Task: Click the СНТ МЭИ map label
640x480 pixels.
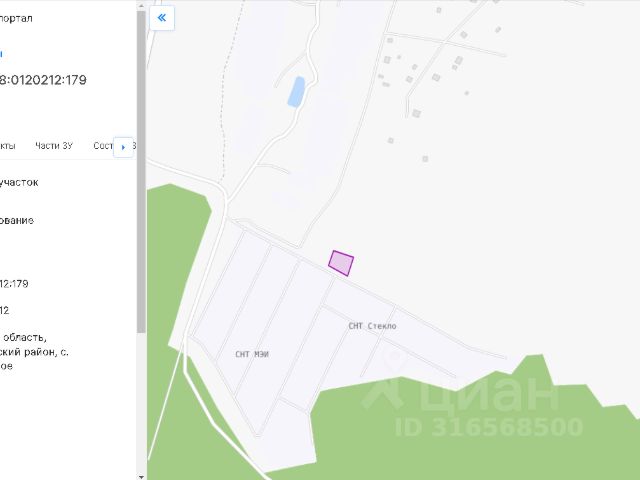Action: point(252,354)
